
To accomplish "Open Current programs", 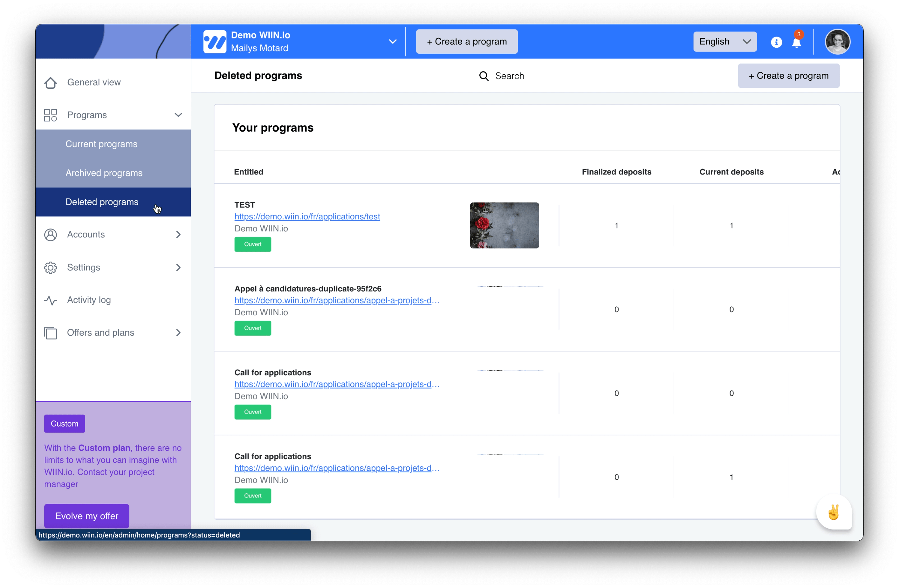I will pyautogui.click(x=113, y=144).
